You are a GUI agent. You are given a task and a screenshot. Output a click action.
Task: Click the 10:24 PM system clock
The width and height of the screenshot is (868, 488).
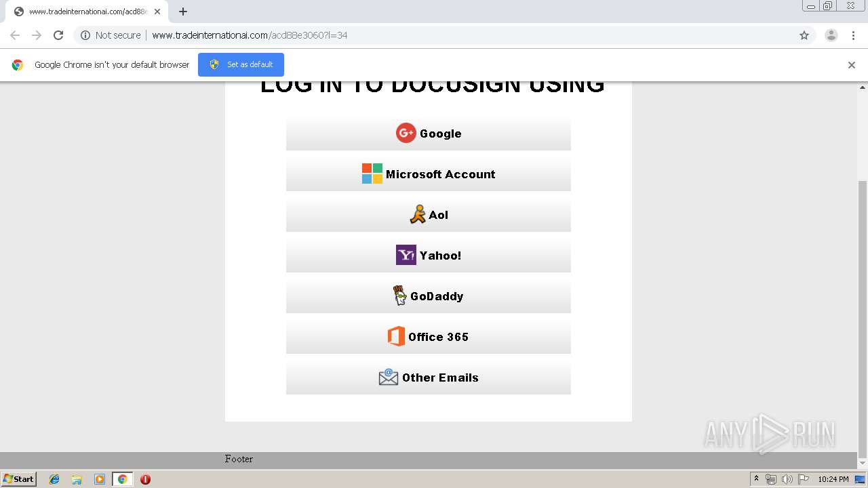[x=833, y=479]
